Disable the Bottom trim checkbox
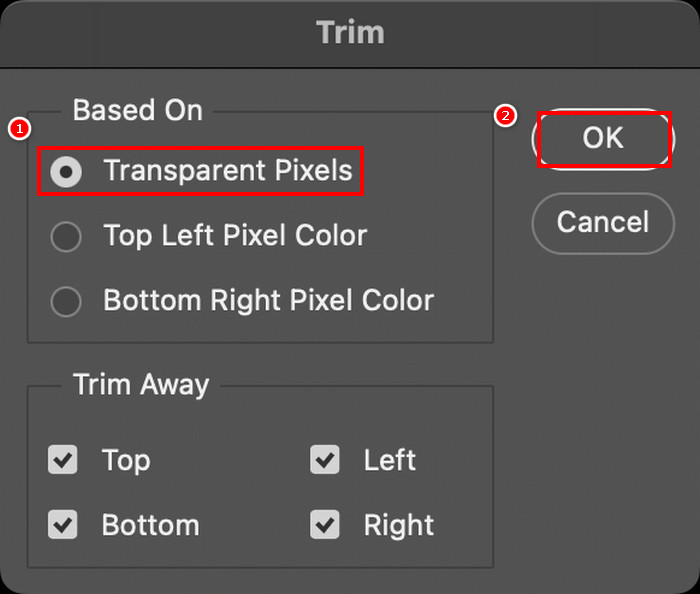The width and height of the screenshot is (700, 594). point(63,525)
